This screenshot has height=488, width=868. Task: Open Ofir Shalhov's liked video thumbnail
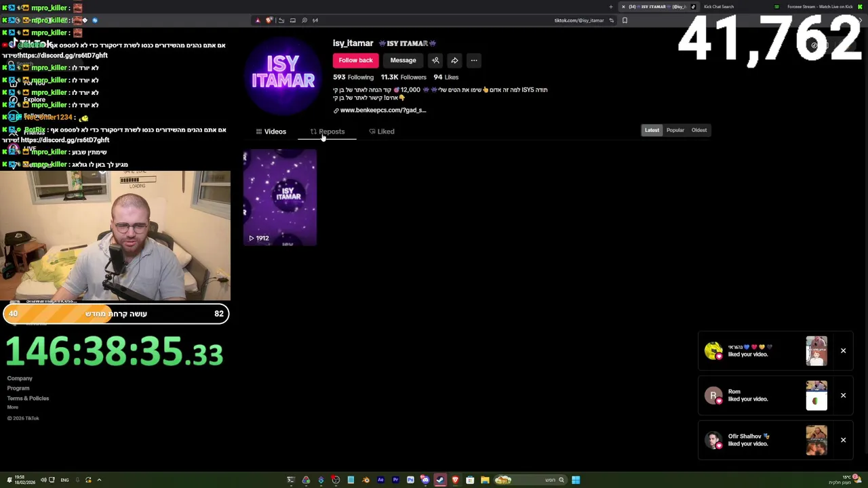coord(816,441)
